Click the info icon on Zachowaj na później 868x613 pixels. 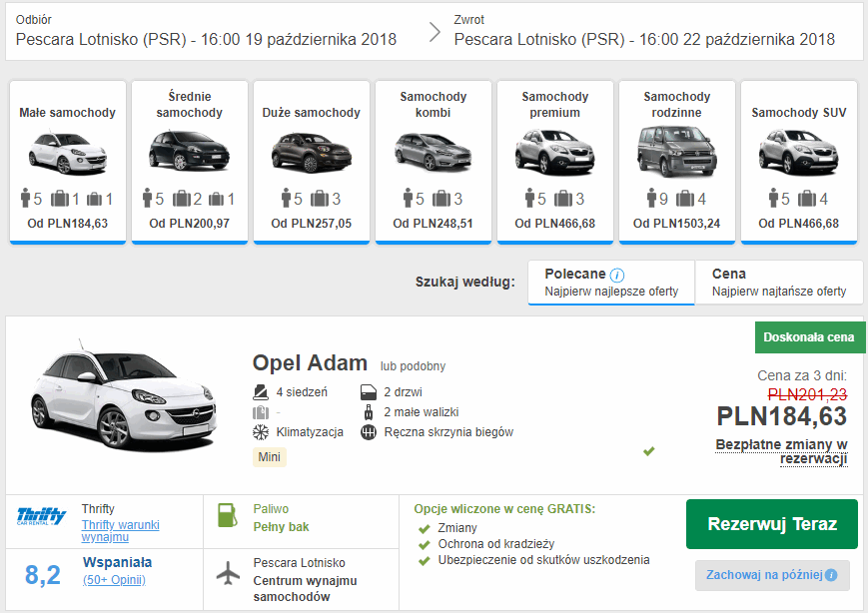831,575
